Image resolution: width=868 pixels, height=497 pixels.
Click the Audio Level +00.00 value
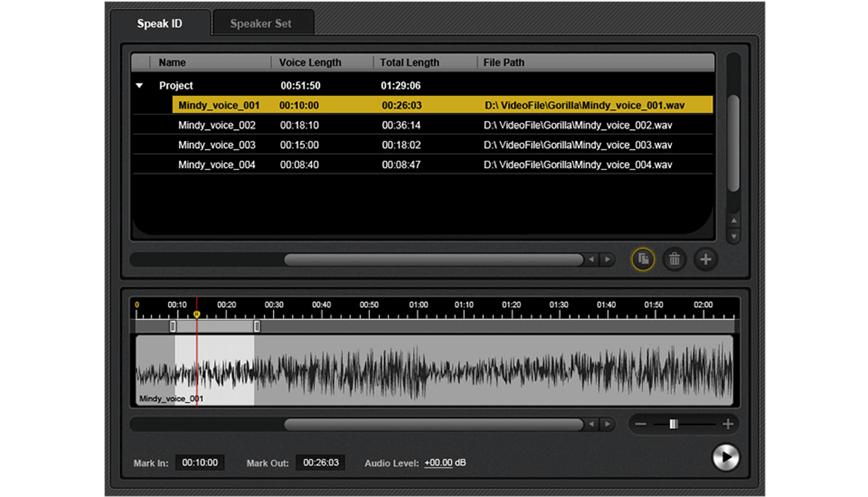tap(438, 463)
